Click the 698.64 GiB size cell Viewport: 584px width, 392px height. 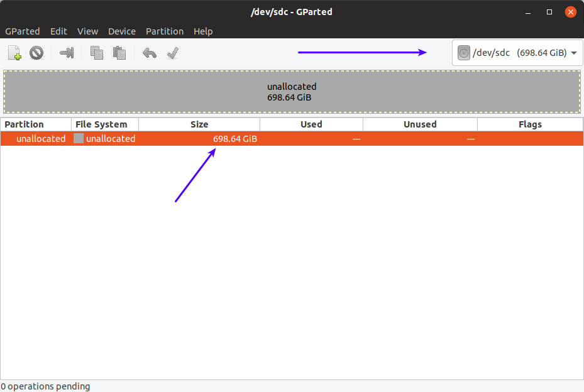point(235,139)
